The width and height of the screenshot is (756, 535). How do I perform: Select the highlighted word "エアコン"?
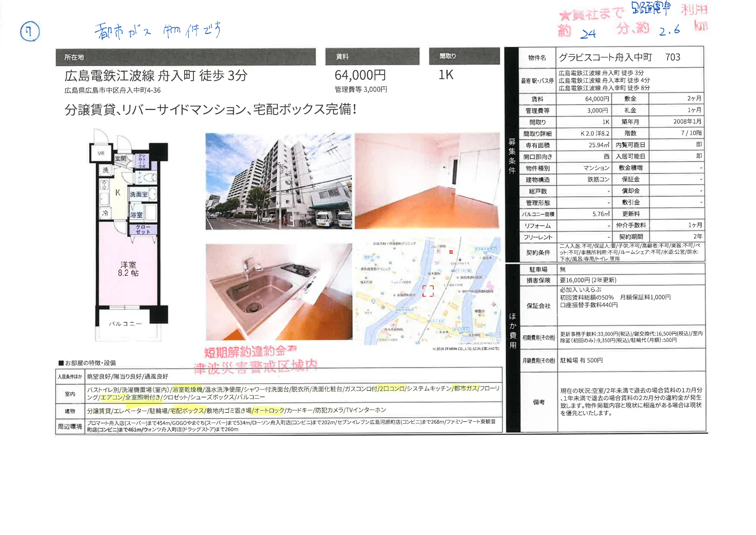[111, 397]
